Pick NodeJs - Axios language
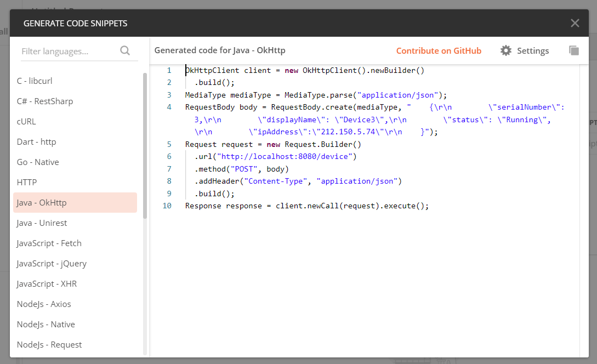This screenshot has width=597, height=364. [x=75, y=304]
